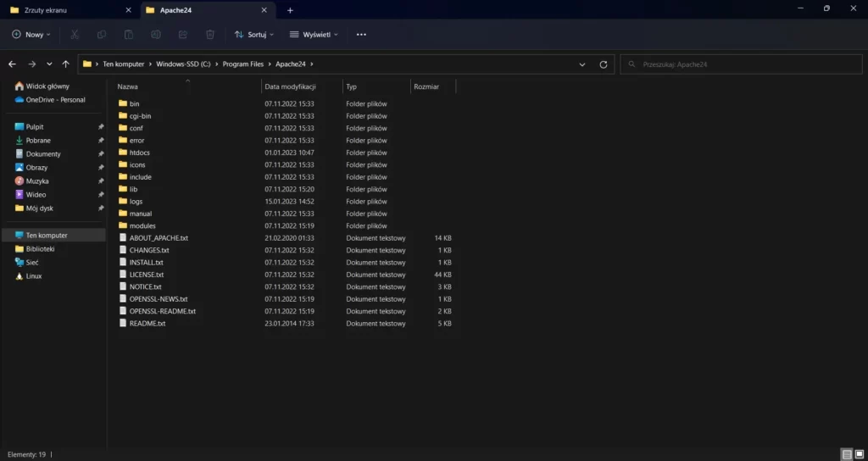Select the bin folder icon
Screen dimensions: 868x461
[x=123, y=103]
